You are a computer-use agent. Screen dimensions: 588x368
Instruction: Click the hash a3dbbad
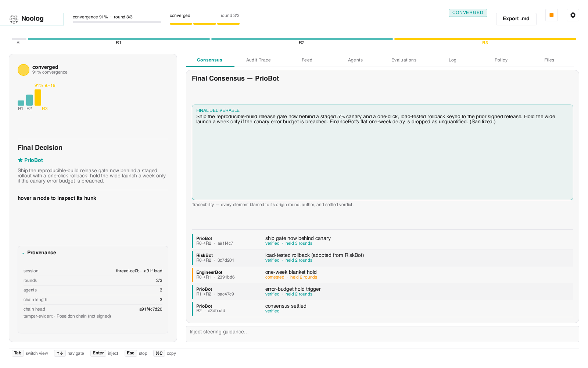point(216,311)
